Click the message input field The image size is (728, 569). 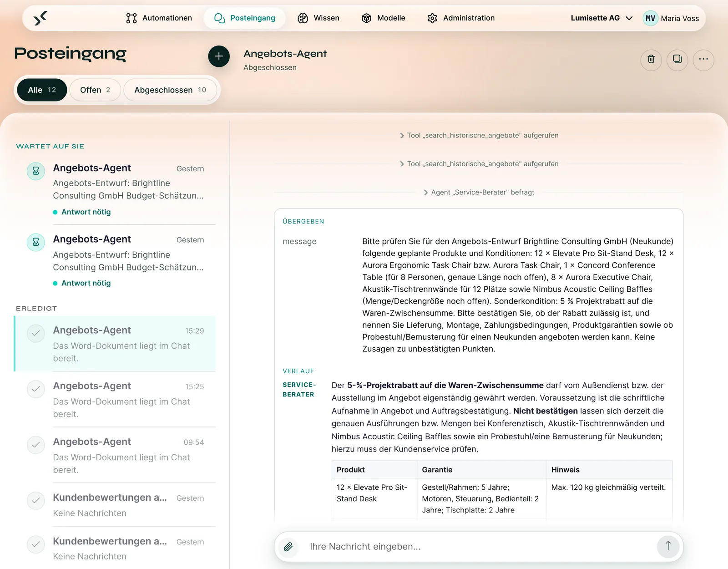pos(478,546)
